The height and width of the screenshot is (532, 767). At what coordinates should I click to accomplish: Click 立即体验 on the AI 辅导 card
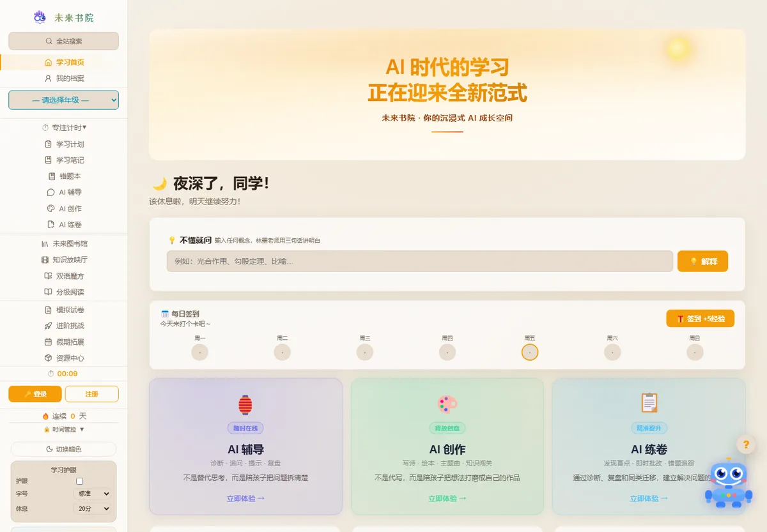coord(245,499)
